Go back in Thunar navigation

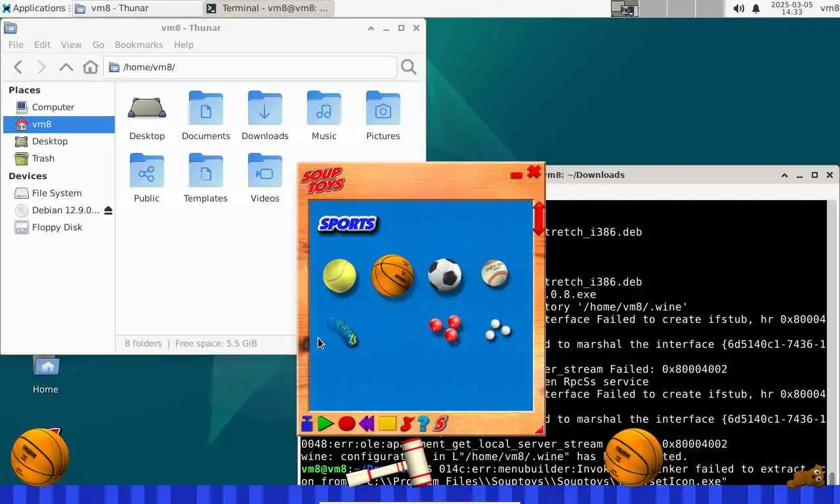18,67
